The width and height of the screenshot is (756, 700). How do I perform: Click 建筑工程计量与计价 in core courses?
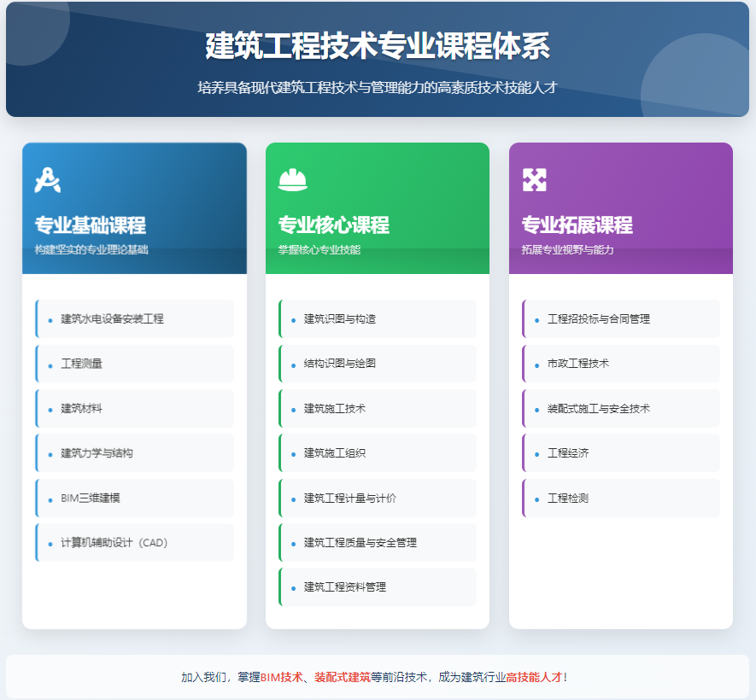[x=350, y=499]
